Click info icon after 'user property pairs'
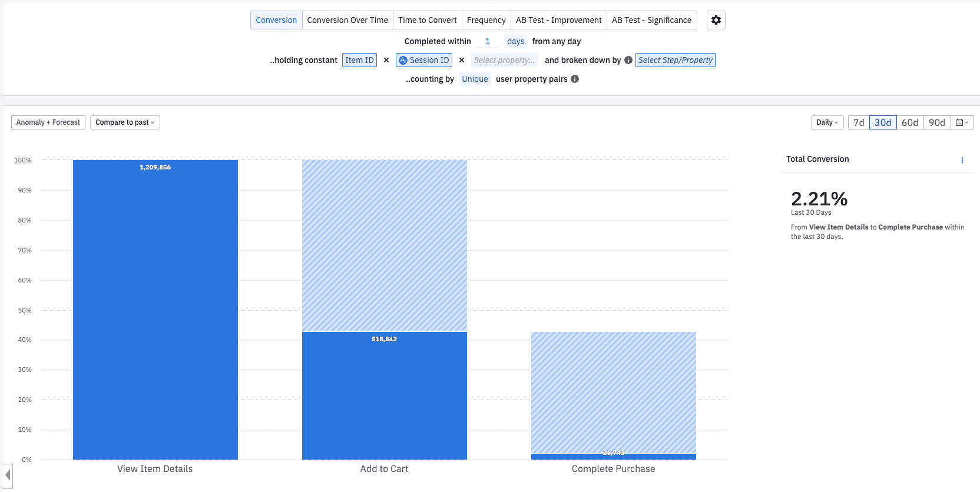 coord(575,79)
